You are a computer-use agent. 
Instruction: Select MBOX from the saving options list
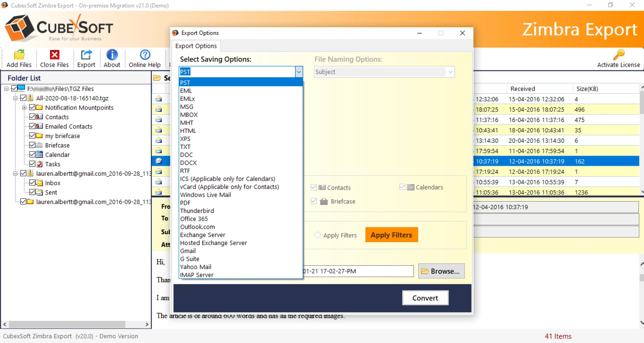[189, 114]
